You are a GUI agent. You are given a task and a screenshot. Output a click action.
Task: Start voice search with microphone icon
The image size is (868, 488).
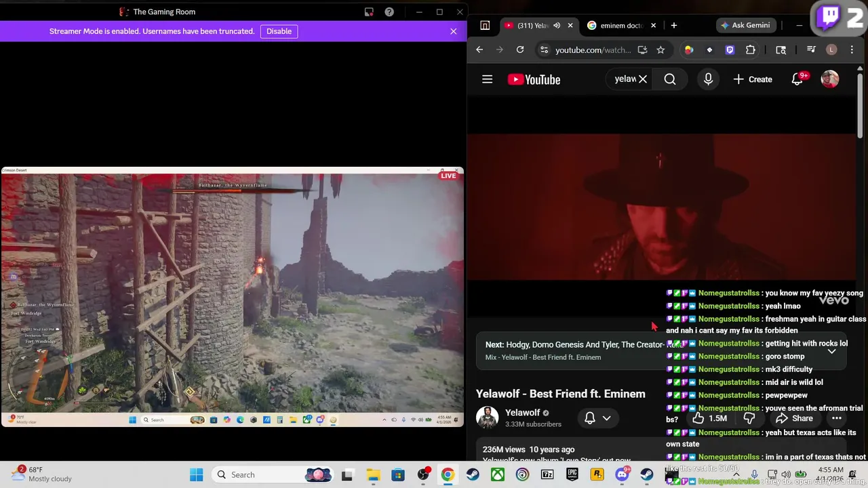pyautogui.click(x=708, y=79)
